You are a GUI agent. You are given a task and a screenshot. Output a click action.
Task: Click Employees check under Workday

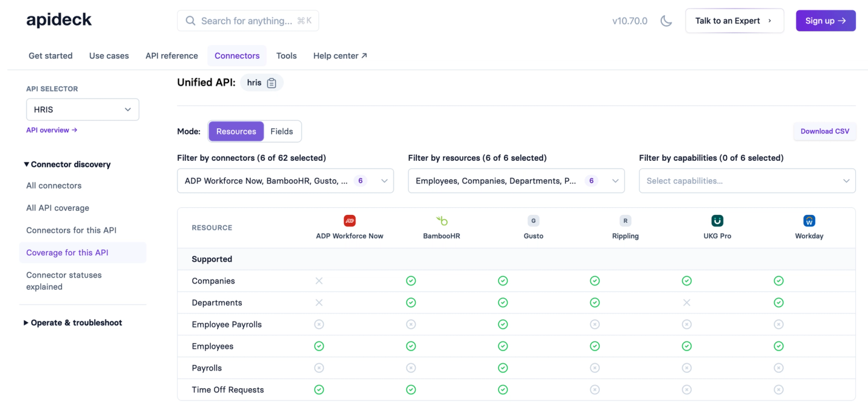779,346
